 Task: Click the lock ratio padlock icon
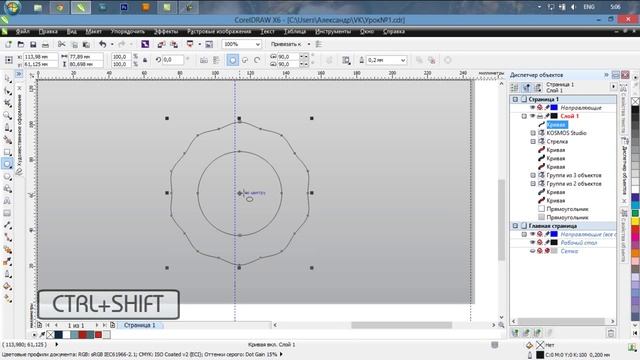pos(144,60)
